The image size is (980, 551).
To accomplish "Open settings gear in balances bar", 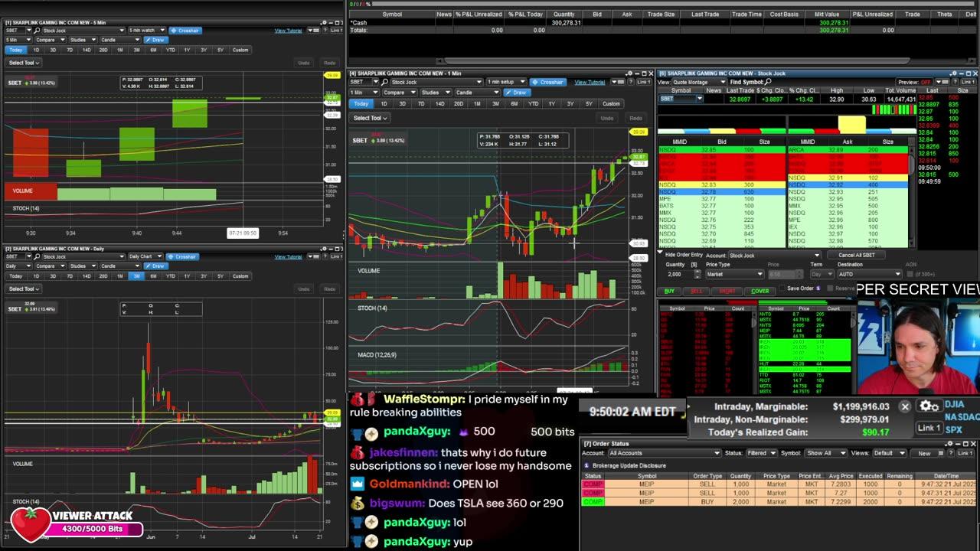I will (929, 406).
